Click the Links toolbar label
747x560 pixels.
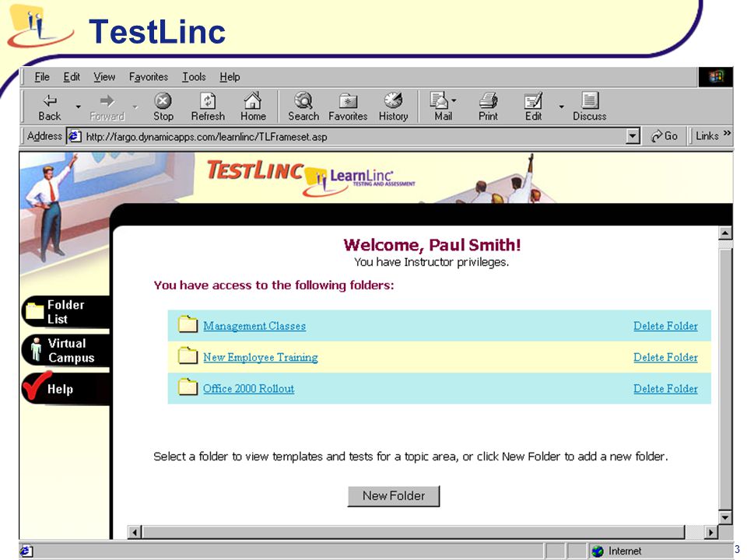coord(707,136)
